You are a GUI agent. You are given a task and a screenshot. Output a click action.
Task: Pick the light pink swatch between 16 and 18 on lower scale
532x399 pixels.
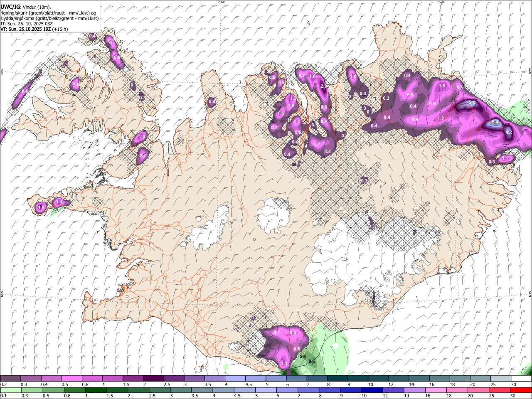[x=436, y=390]
